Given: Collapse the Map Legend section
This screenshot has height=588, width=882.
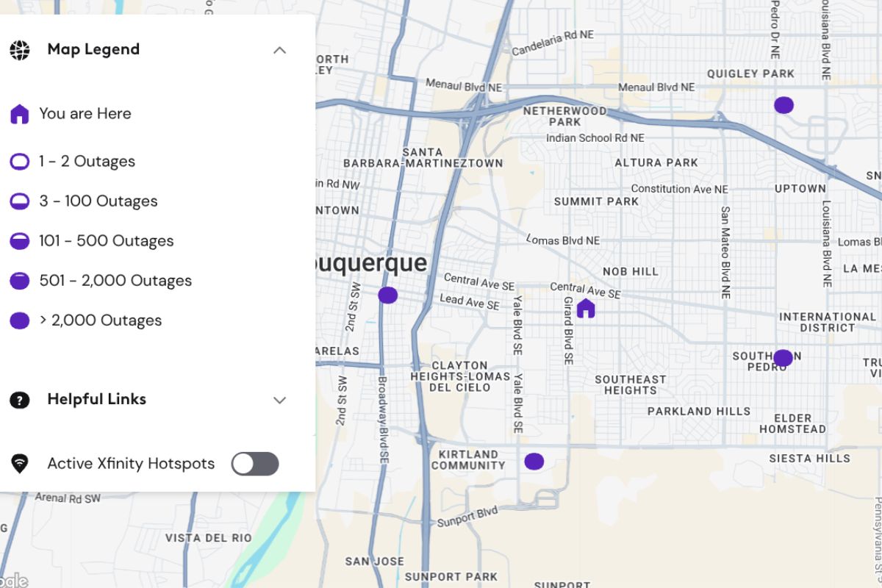Looking at the screenshot, I should pos(279,50).
